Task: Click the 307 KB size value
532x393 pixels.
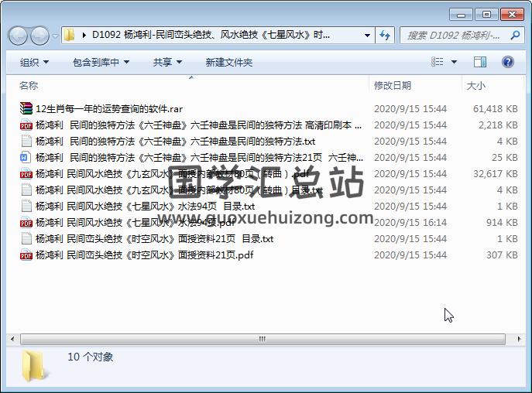Action: 502,255
